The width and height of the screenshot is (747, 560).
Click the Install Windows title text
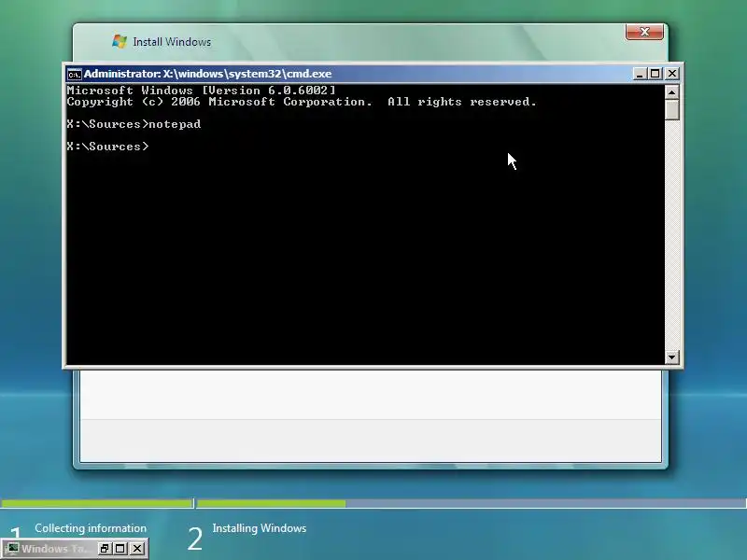172,42
